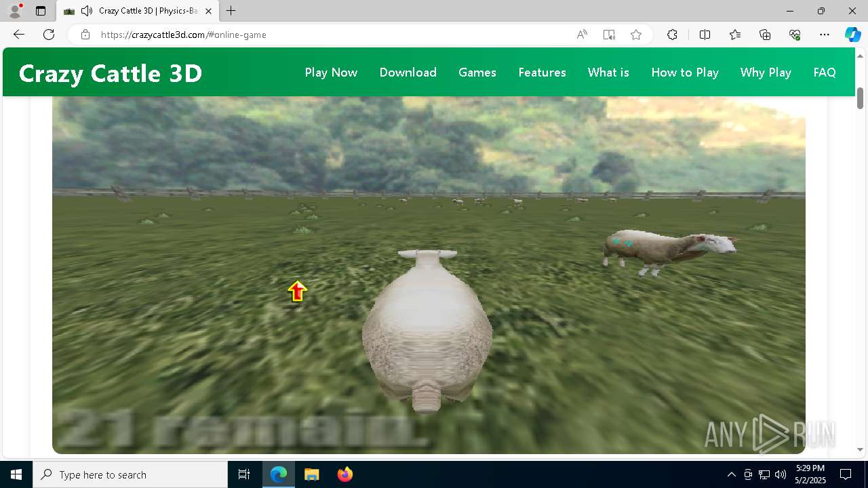Viewport: 868px width, 488px height.
Task: Open browser Extensions menu
Action: (x=672, y=35)
